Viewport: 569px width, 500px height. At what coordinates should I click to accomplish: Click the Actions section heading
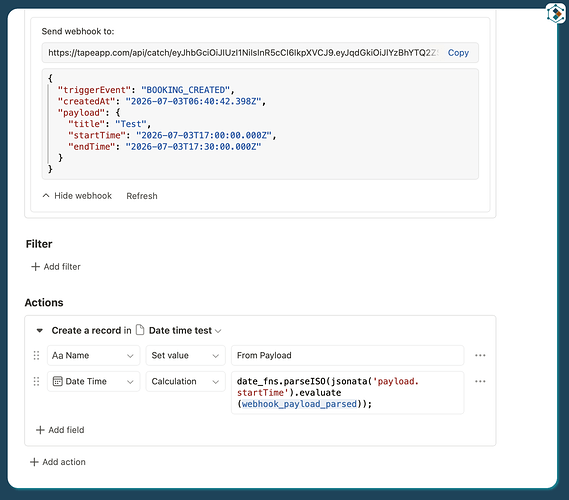44,303
